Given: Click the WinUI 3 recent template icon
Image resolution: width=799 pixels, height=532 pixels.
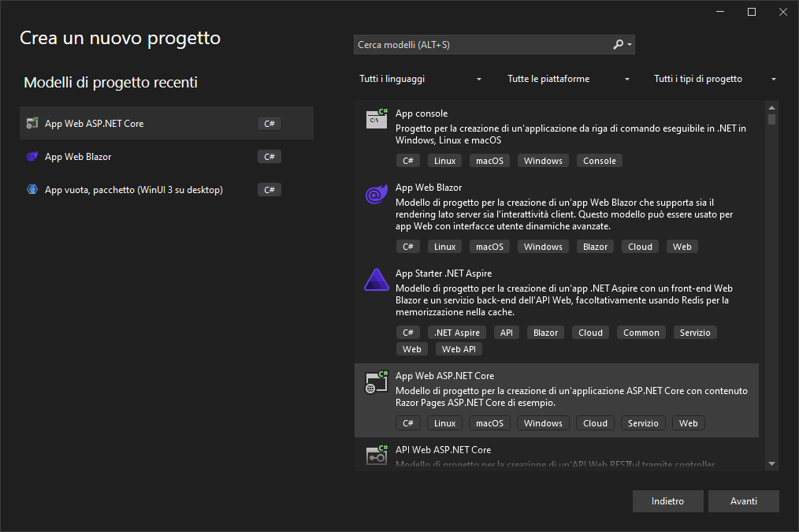Looking at the screenshot, I should (x=32, y=189).
